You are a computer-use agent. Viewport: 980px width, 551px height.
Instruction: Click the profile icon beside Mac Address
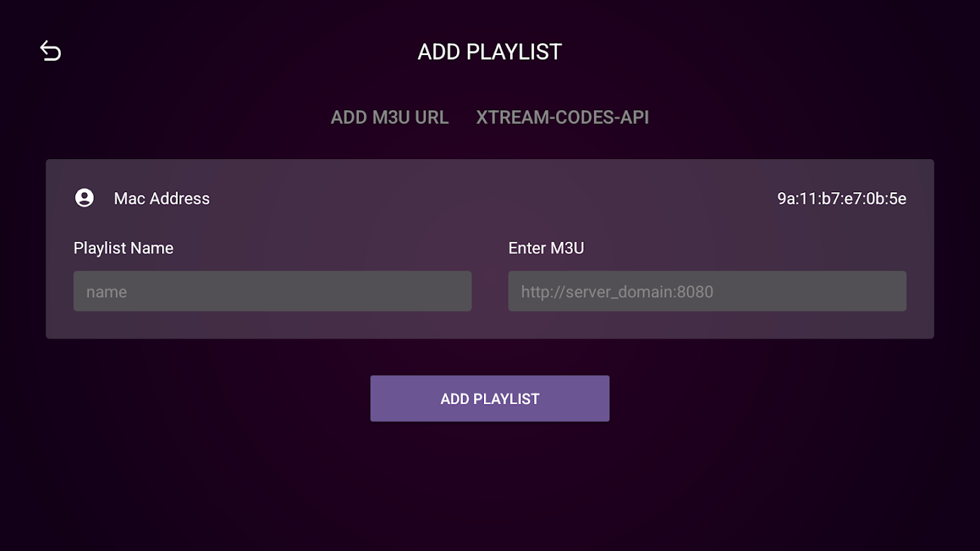84,198
